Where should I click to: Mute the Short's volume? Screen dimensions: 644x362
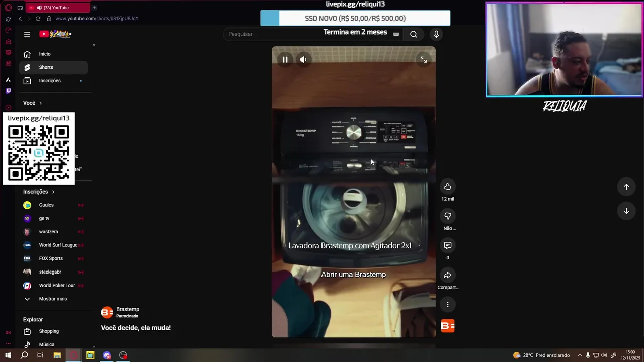(x=303, y=59)
